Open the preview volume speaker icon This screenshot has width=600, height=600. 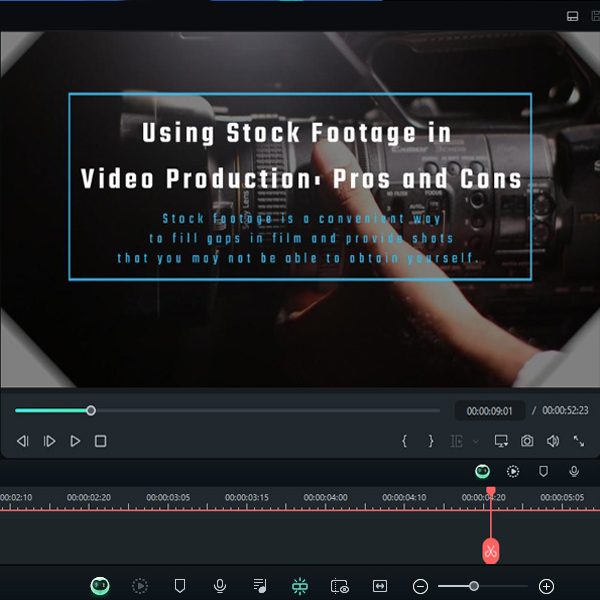click(x=553, y=441)
